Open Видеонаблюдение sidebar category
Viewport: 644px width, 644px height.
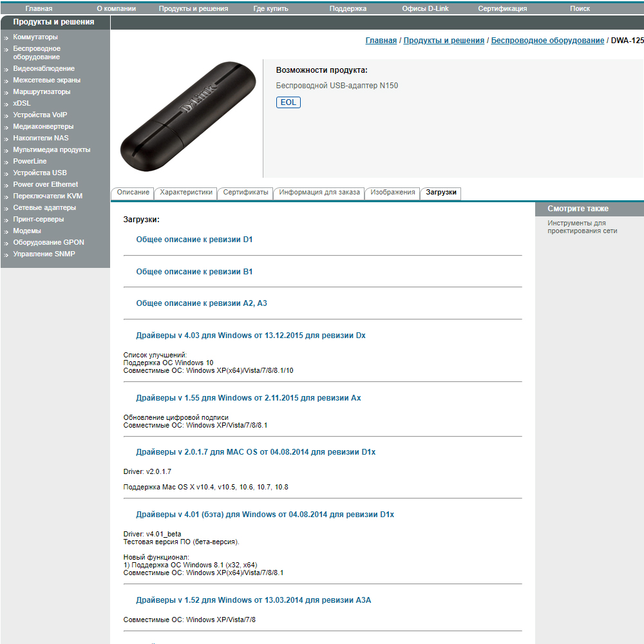[44, 69]
